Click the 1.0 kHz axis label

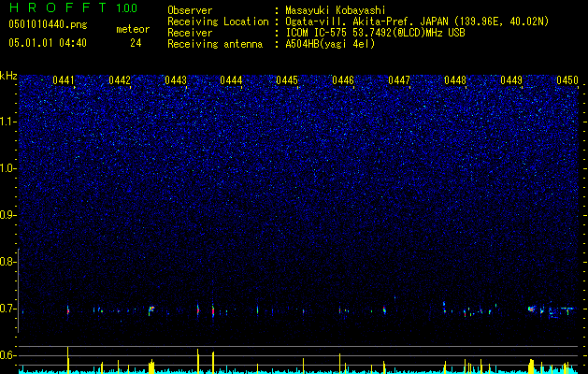point(8,168)
